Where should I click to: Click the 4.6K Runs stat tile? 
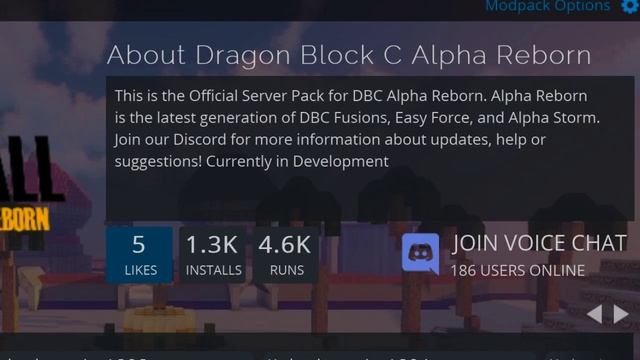click(286, 255)
